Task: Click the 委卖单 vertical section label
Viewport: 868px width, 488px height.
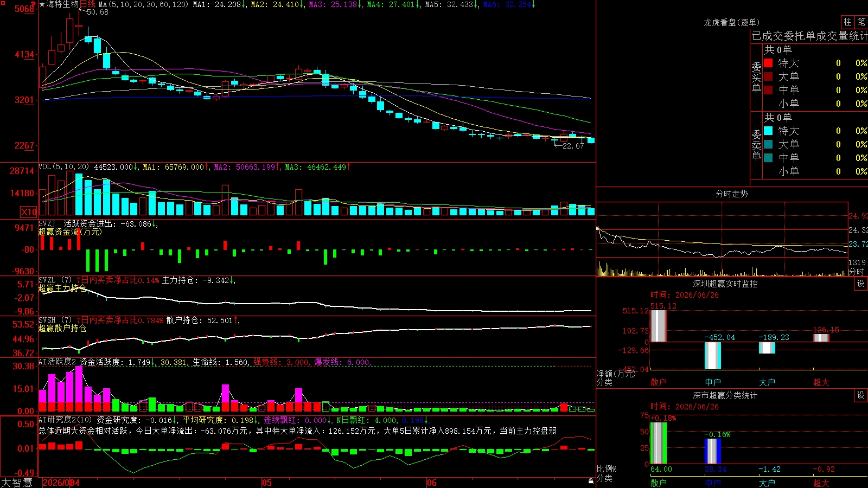Action: click(x=756, y=145)
